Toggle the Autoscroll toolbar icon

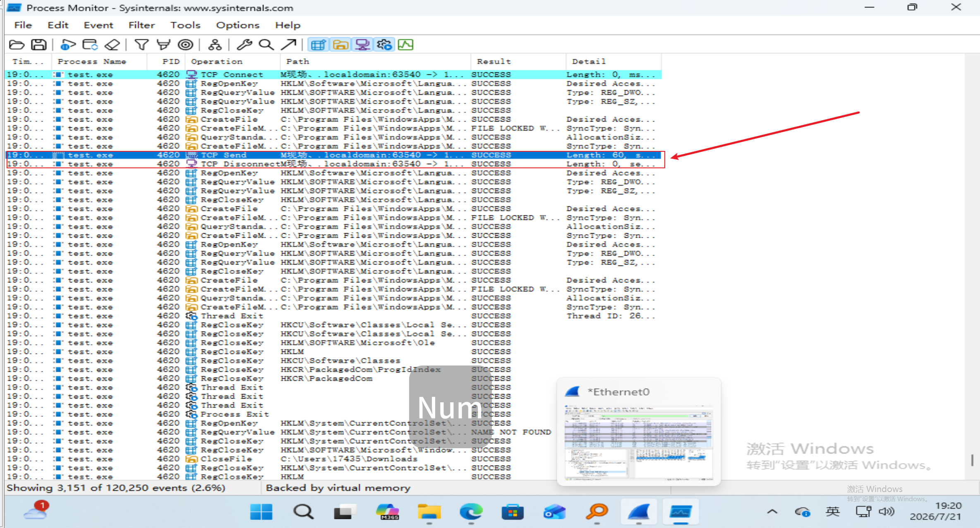pyautogui.click(x=90, y=45)
